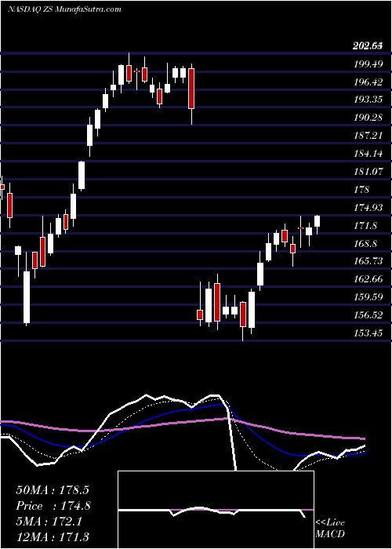Image resolution: width=392 pixels, height=549 pixels.
Task: Click the 171.8 price axis label
Action: click(x=365, y=226)
